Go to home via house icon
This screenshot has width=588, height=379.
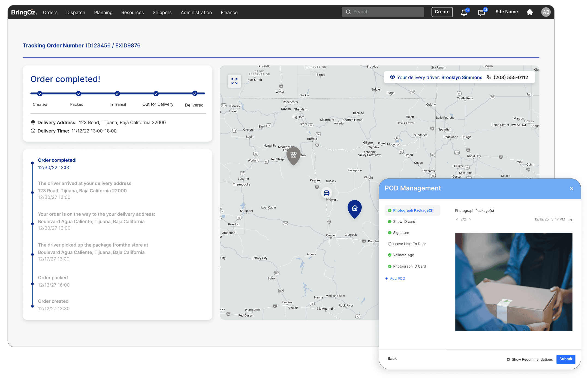point(530,12)
